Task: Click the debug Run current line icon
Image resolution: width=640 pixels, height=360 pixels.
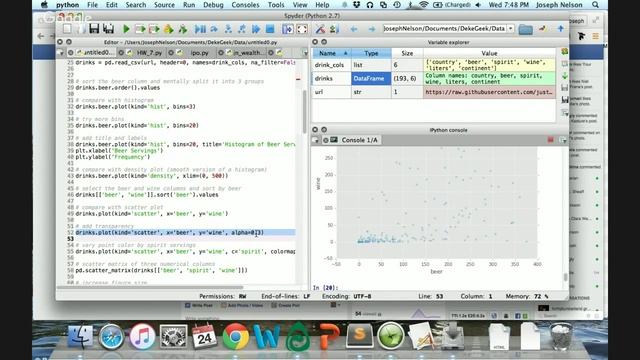Action: tap(214, 29)
